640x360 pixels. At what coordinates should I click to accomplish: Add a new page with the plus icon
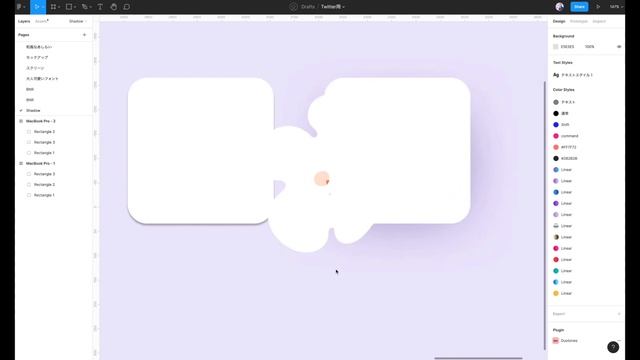(x=84, y=35)
